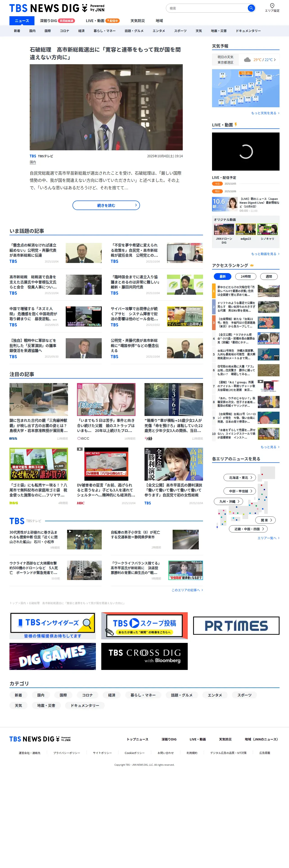Viewport: 289px width, 868px height.
Task: Click このエリアの記事へ link
Action: coord(187,590)
